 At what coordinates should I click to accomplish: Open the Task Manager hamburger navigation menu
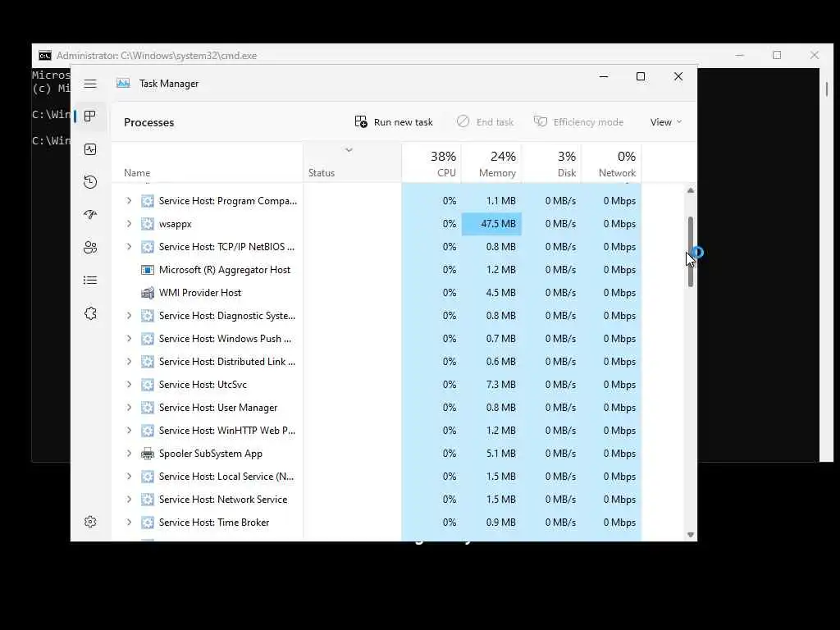click(90, 84)
